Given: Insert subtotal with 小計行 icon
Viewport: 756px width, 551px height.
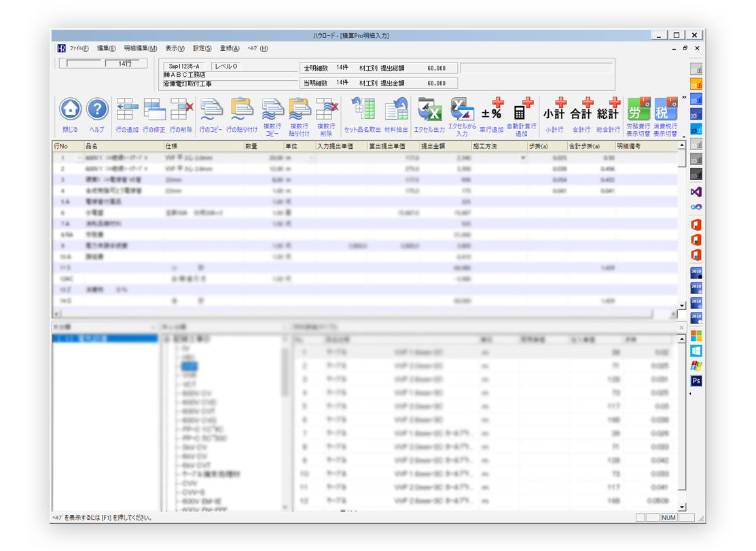Looking at the screenshot, I should pyautogui.click(x=554, y=110).
